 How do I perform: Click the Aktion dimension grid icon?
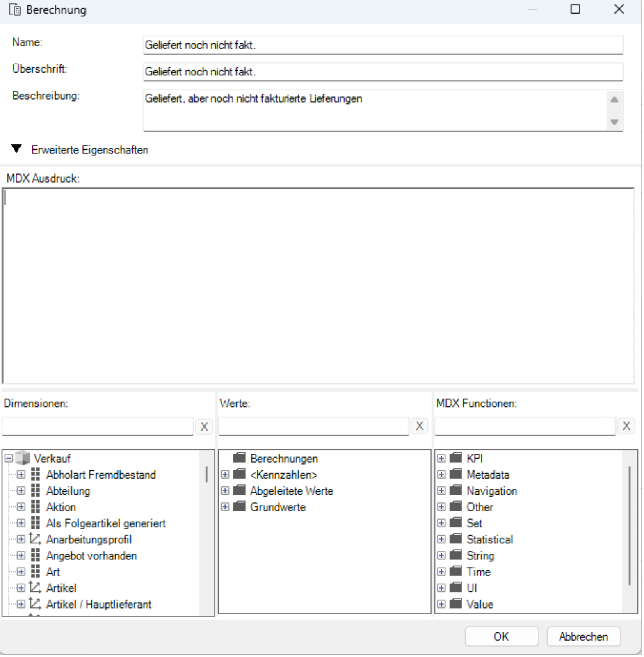click(36, 507)
